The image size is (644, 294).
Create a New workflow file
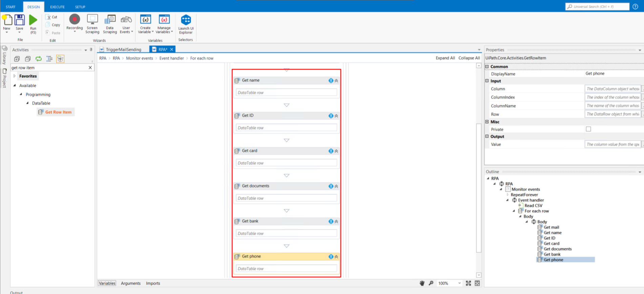click(7, 23)
